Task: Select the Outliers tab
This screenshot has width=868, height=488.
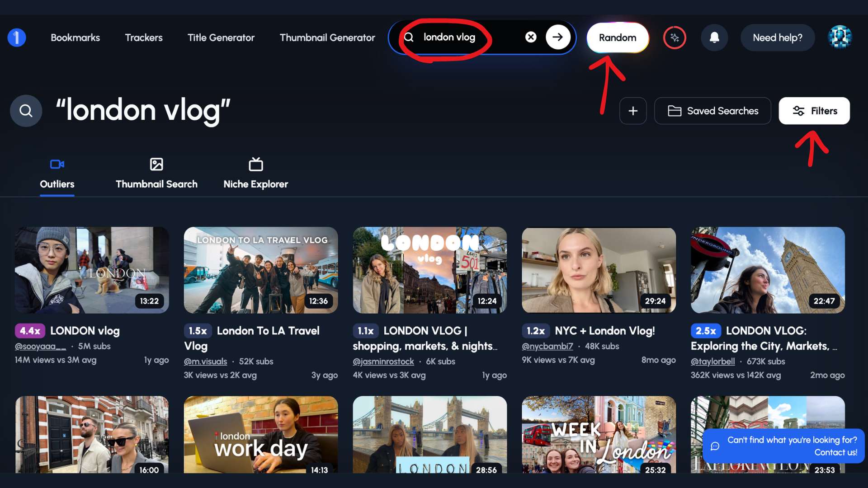Action: point(57,174)
